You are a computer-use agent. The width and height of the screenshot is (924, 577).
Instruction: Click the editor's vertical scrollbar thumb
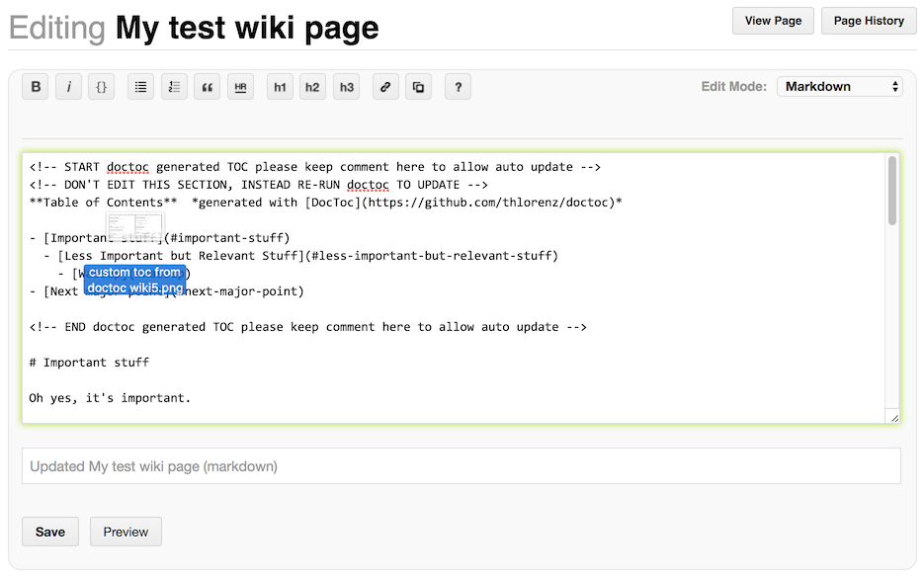(x=892, y=190)
